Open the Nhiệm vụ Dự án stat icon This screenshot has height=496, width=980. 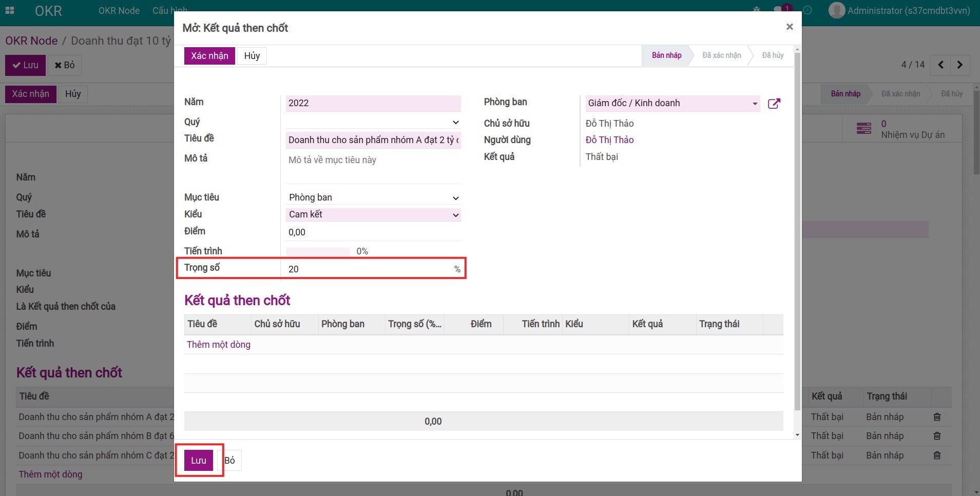(864, 128)
